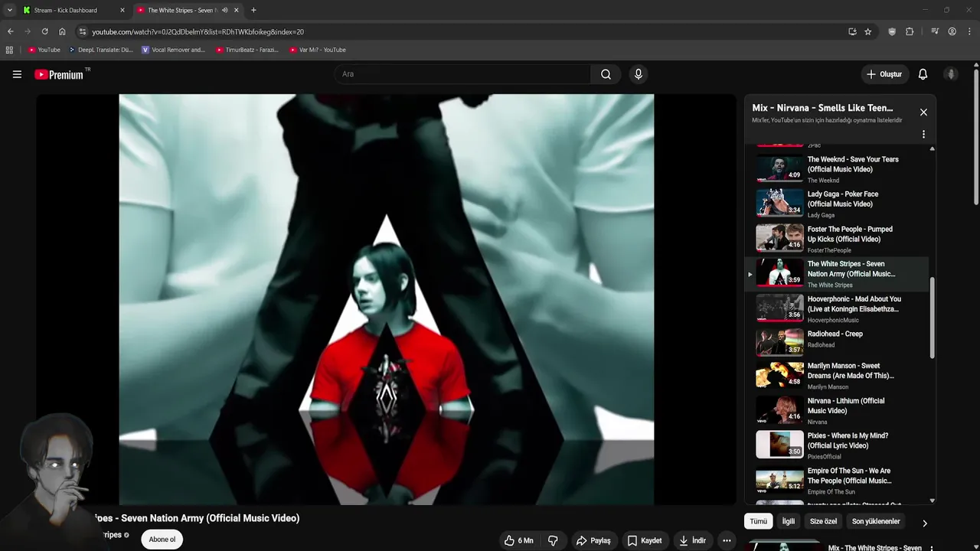Open the notifications bell
The height and width of the screenshot is (551, 980).
pos(923,74)
